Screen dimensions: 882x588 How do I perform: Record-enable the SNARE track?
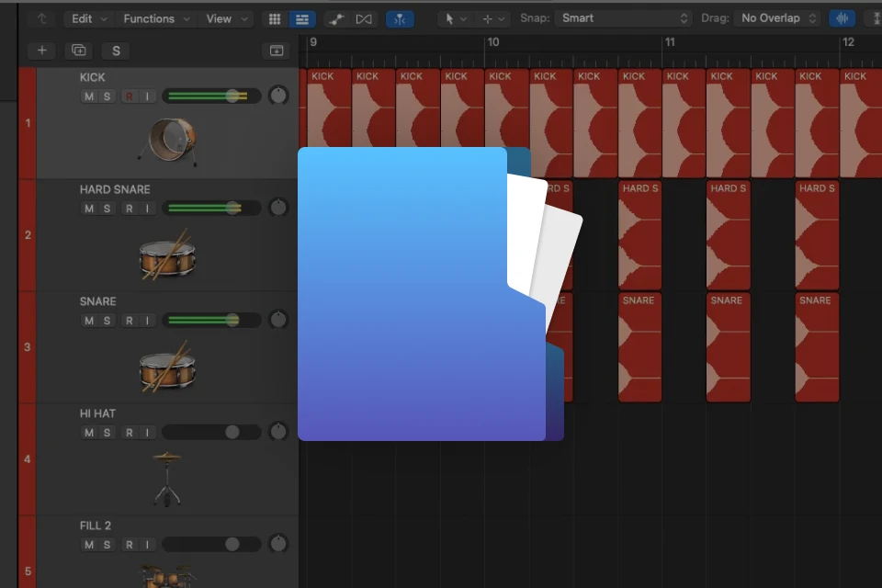tap(130, 320)
